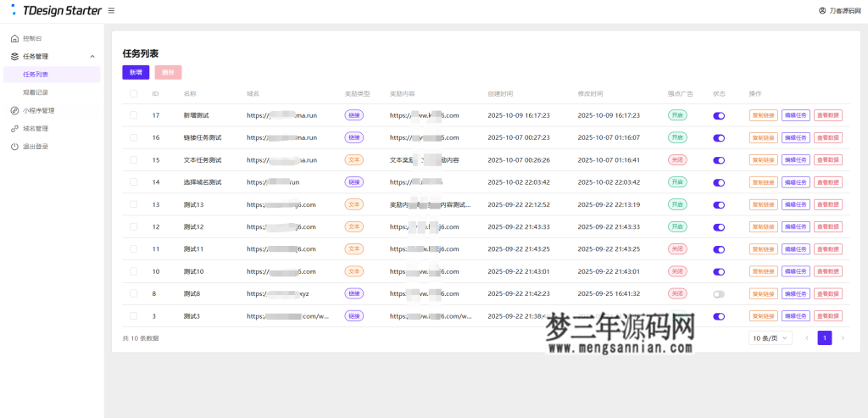
Task: Collapse the 任务管理 menu chevron
Action: (x=92, y=57)
